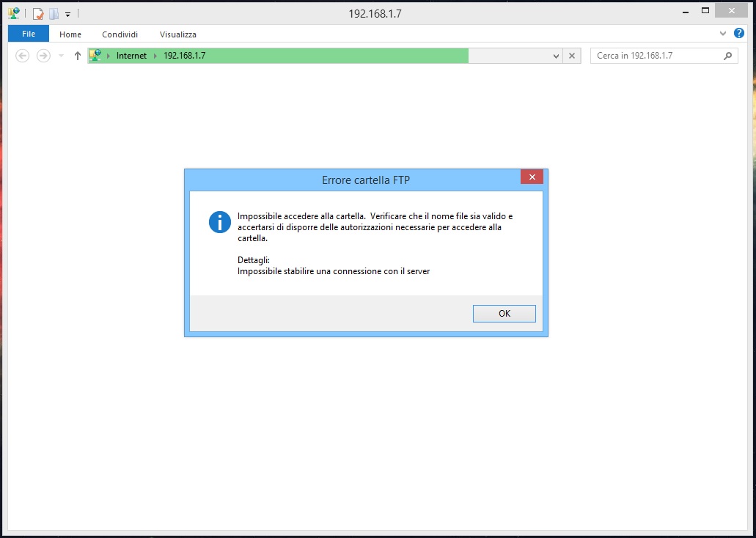Switch to the Home ribbon tab
The height and width of the screenshot is (538, 756).
coord(70,34)
